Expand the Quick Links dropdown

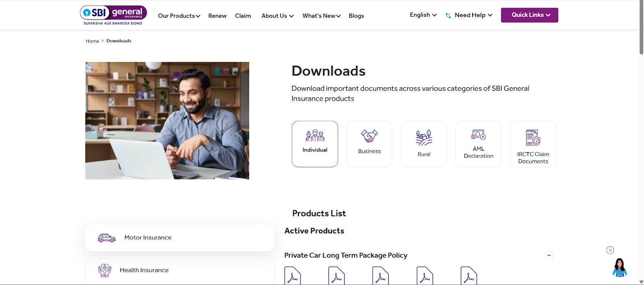tap(529, 15)
